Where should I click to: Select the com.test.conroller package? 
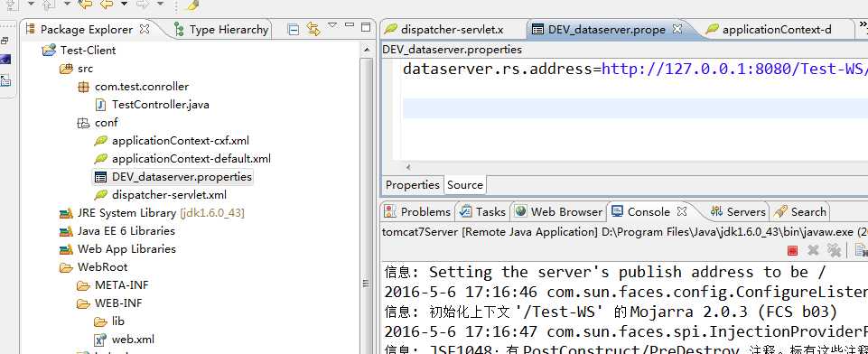click(x=133, y=87)
